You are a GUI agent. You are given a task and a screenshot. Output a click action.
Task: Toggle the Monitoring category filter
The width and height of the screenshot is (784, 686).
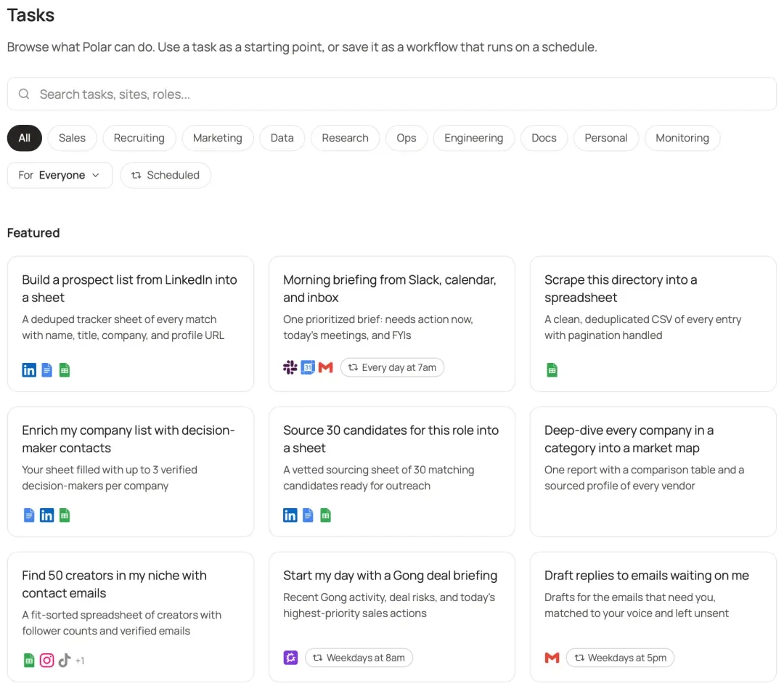pyautogui.click(x=682, y=138)
